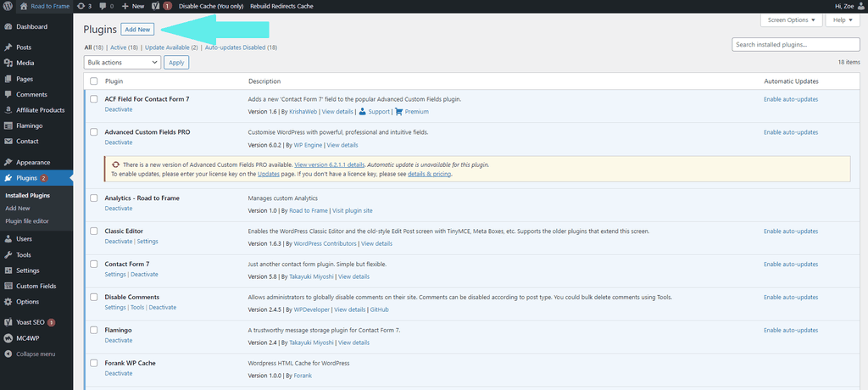Click the WordPress logo in admin bar
Viewport: 868px width, 390px height.
pos(8,6)
